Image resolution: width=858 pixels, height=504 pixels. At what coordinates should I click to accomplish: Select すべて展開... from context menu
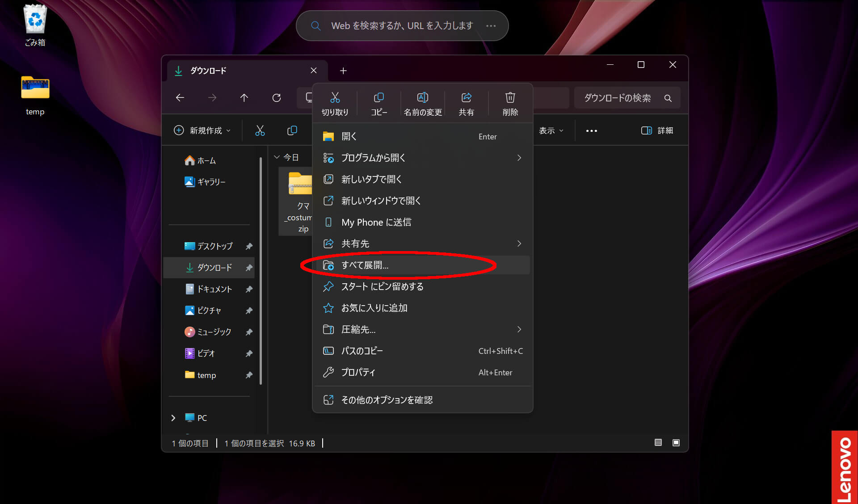365,265
